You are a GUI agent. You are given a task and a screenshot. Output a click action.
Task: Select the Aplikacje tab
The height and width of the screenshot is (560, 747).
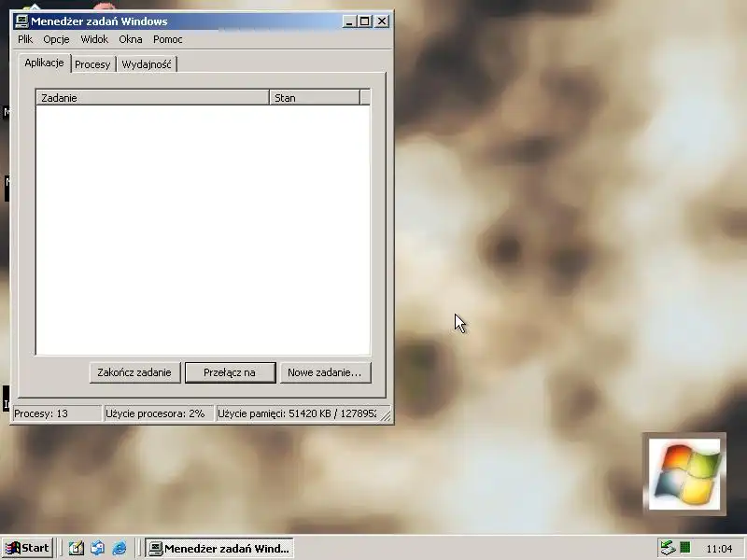pos(44,63)
